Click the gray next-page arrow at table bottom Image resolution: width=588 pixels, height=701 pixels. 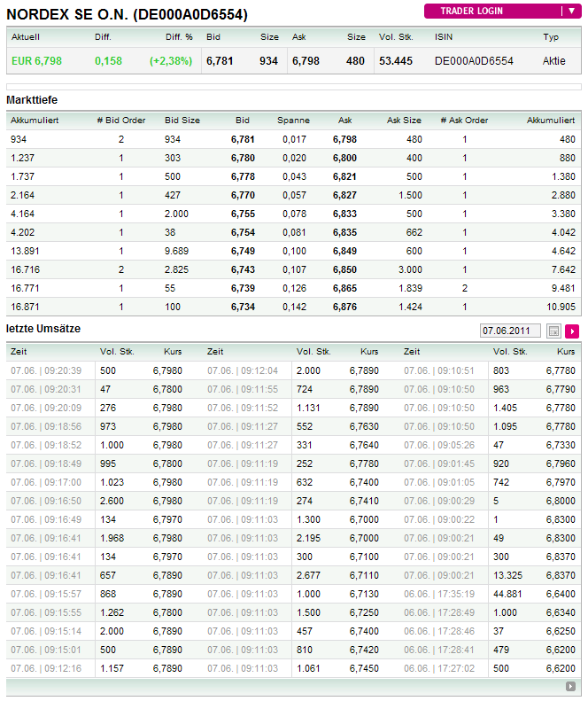click(x=571, y=686)
